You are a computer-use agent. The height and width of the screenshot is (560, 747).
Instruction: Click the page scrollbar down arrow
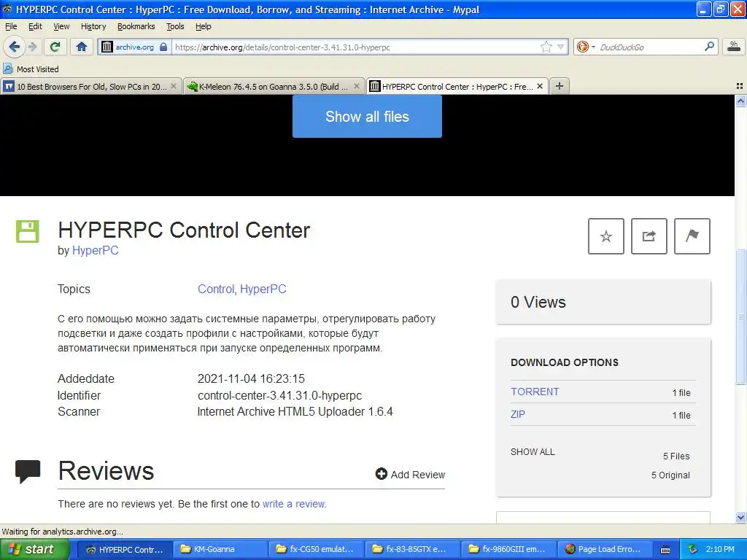click(x=740, y=517)
